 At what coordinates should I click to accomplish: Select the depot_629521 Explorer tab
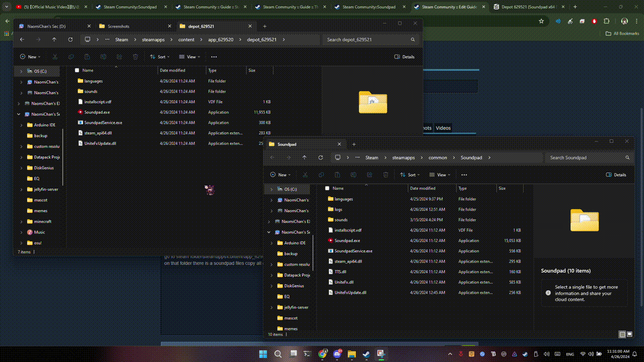(216, 26)
